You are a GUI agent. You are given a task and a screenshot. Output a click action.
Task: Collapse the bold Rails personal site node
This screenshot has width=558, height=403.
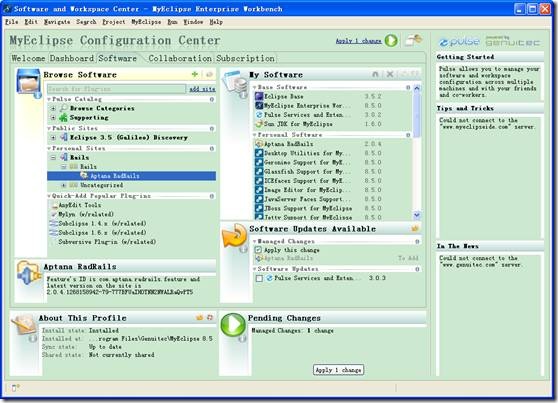53,157
